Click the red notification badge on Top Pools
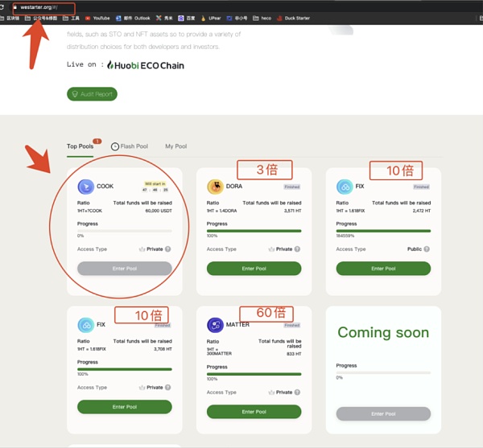Viewport: 483px width, 448px height. (97, 142)
